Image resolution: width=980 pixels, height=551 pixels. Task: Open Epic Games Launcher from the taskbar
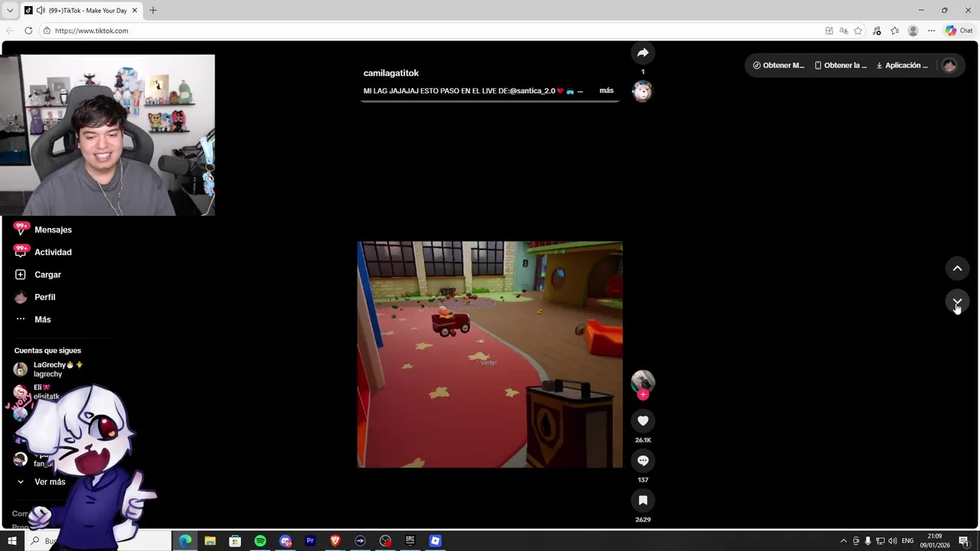pyautogui.click(x=410, y=541)
